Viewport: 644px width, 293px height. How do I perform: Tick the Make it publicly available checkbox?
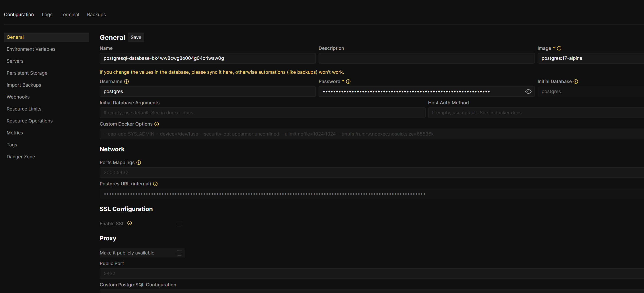(x=179, y=253)
